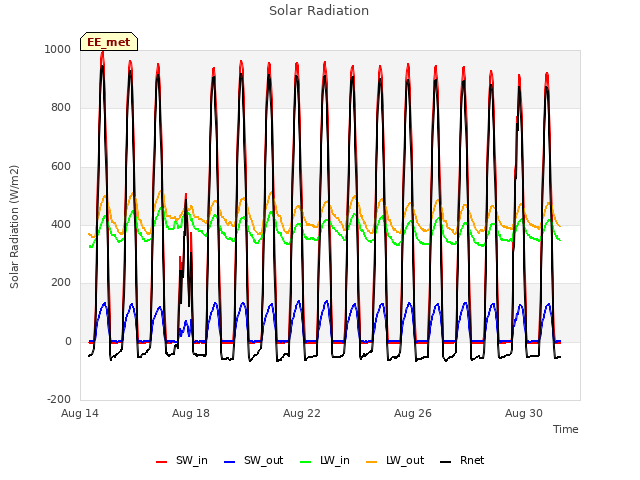
Task: Select the SW_in legend label
Action: click(x=192, y=460)
